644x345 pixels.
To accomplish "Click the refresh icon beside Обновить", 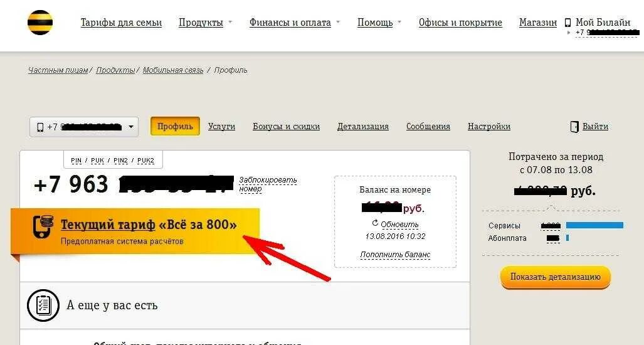I will pos(375,223).
